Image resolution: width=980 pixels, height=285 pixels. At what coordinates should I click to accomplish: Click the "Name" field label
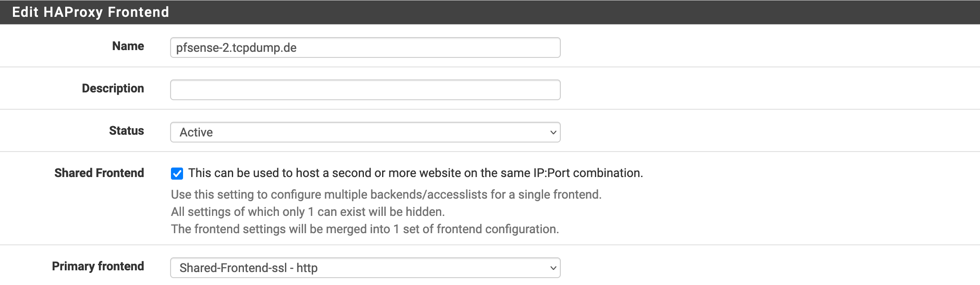point(128,46)
